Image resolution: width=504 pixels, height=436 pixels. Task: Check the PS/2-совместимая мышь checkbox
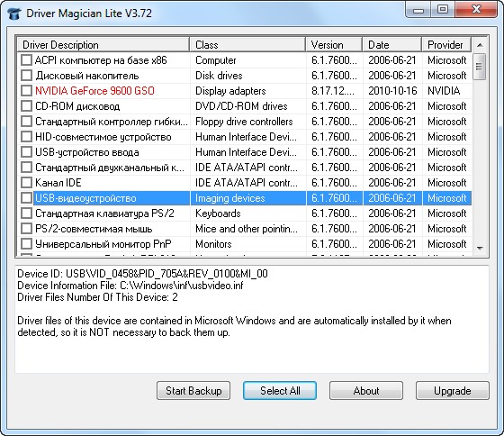(x=26, y=229)
